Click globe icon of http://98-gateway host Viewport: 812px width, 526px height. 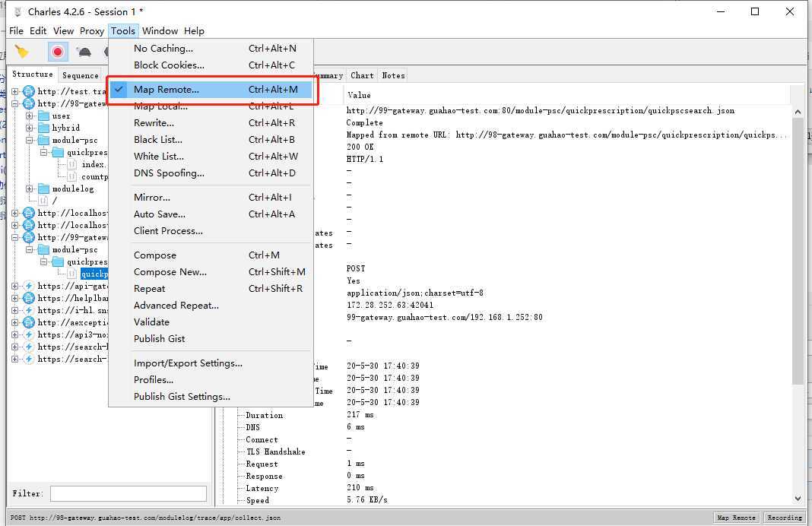click(x=29, y=103)
